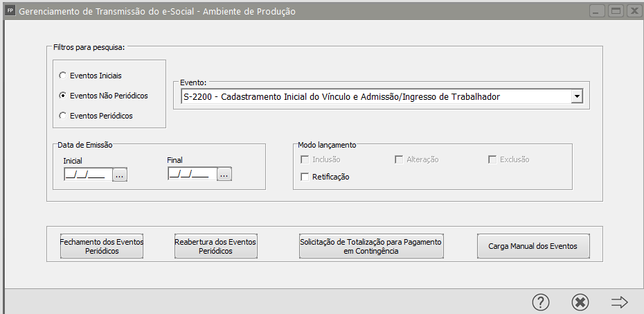
Task: Tick the Inclusão checkbox
Action: coord(305,159)
